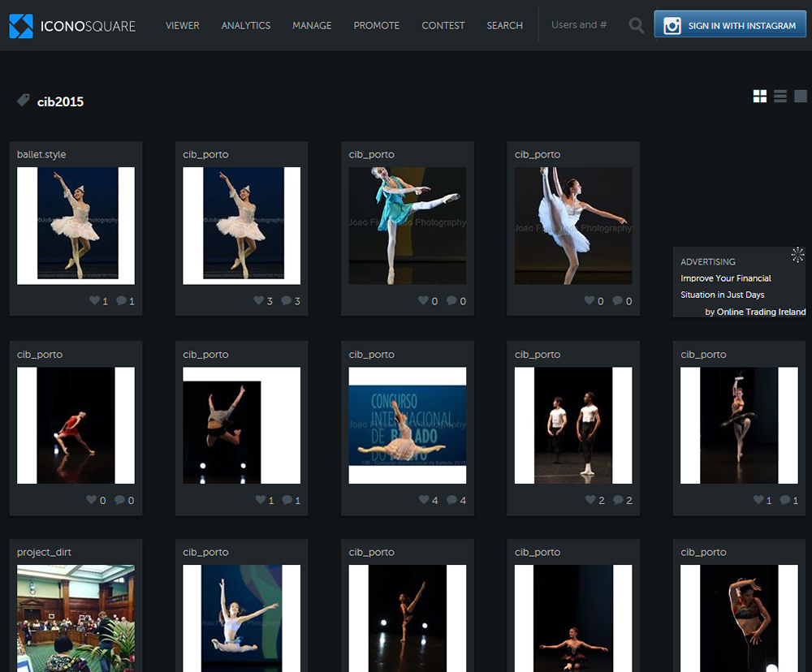This screenshot has width=812, height=672.
Task: Open project_dirt user profile
Action: (44, 552)
